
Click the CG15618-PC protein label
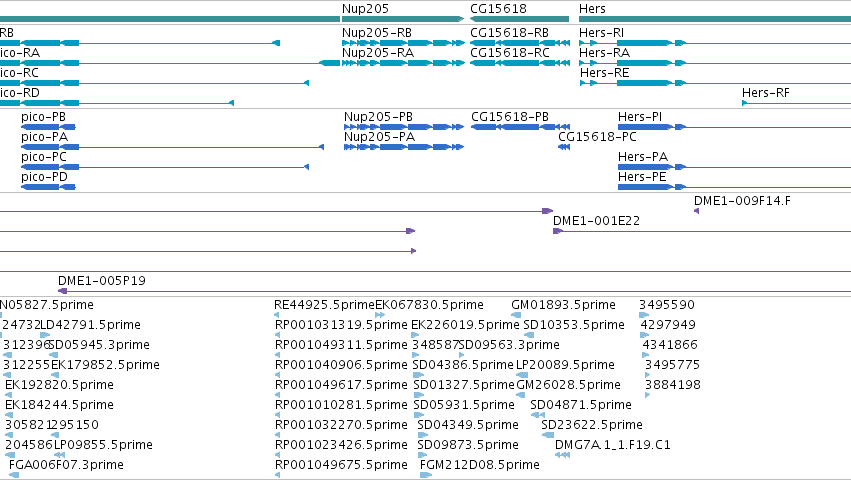click(x=597, y=137)
